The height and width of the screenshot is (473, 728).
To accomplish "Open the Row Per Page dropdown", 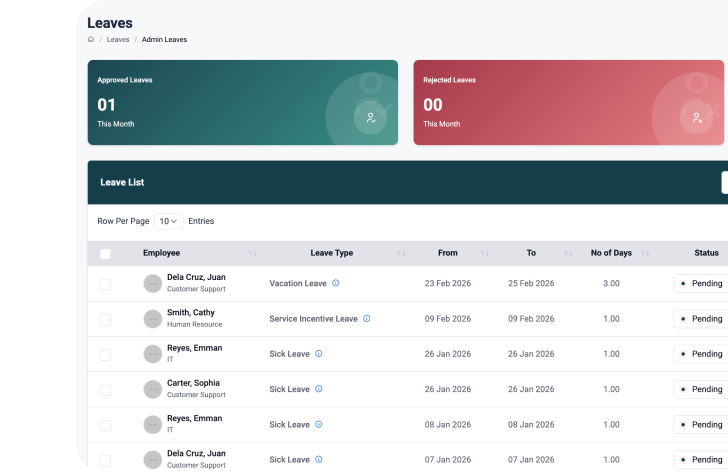I will [168, 221].
